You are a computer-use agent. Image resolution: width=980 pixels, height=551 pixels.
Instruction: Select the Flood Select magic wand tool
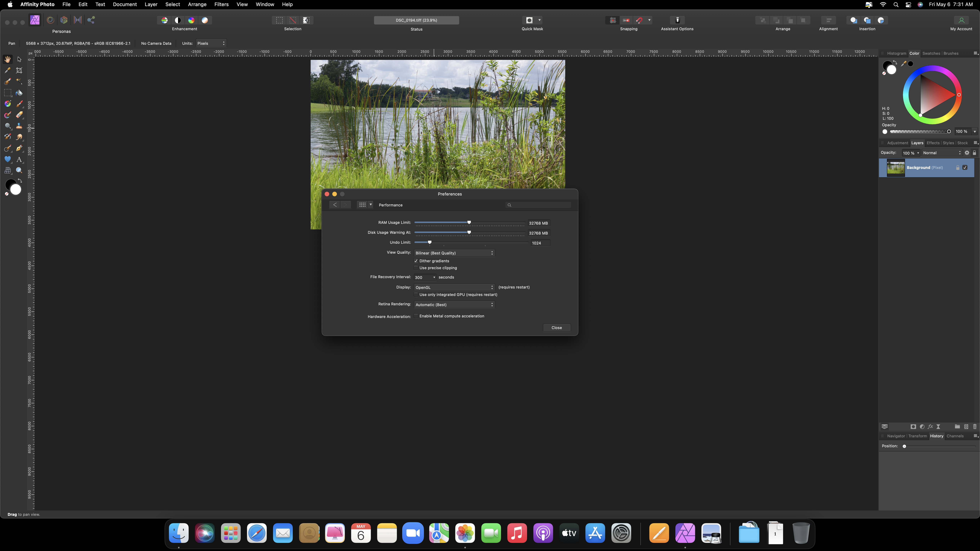tap(19, 81)
